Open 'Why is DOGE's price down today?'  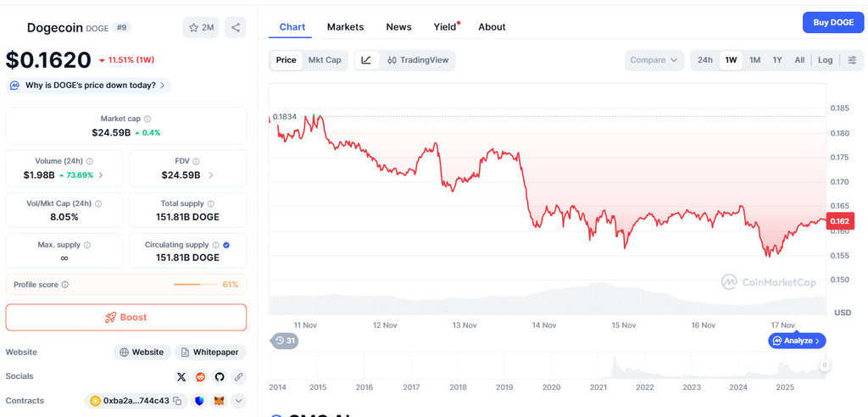coord(89,85)
